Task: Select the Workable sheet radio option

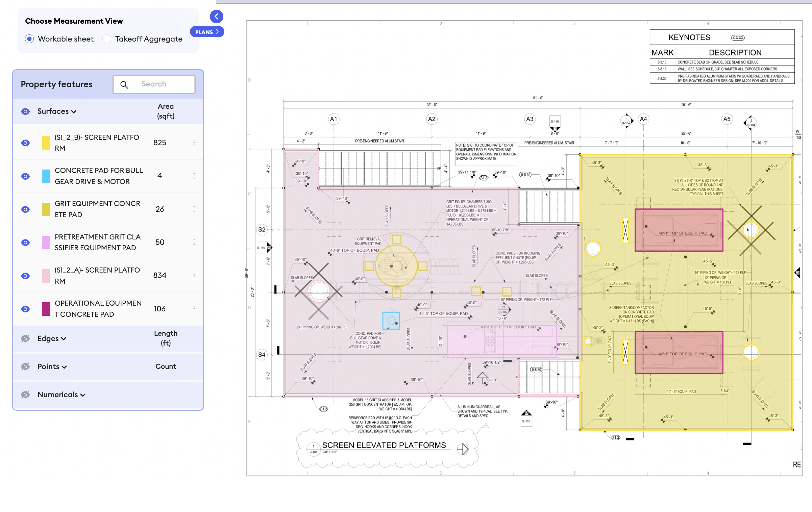Action: coord(29,39)
